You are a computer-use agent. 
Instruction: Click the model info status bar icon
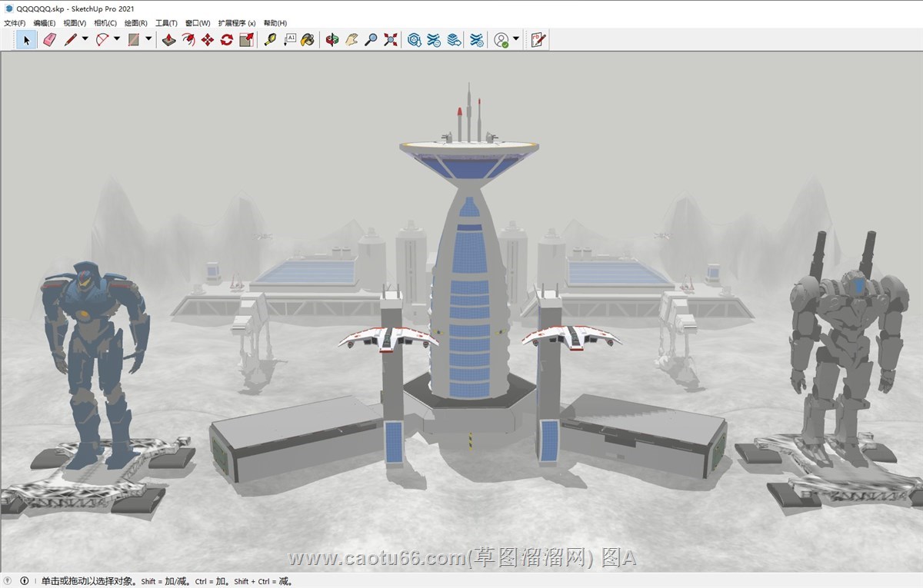click(24, 581)
